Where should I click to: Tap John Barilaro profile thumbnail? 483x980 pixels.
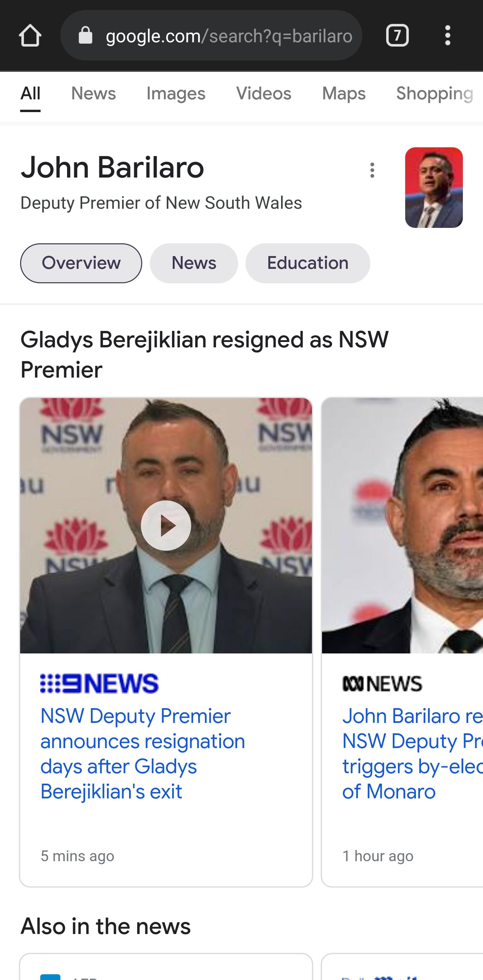pos(434,188)
